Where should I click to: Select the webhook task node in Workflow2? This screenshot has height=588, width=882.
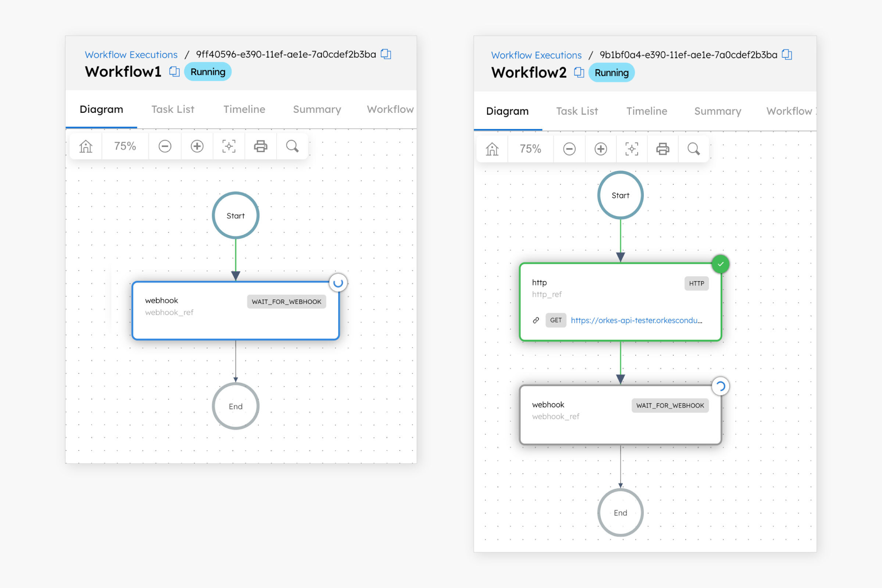pyautogui.click(x=620, y=415)
